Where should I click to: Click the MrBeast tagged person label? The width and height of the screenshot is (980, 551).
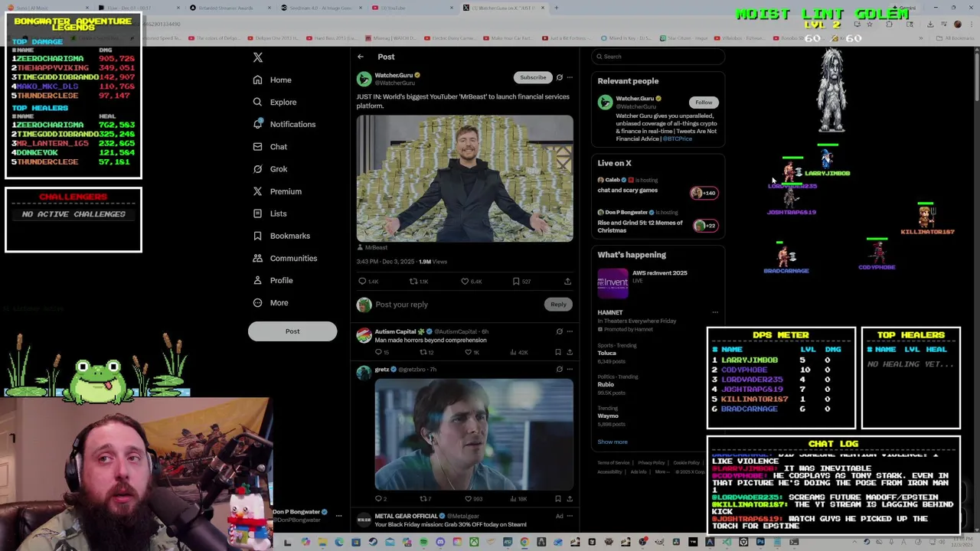point(372,247)
